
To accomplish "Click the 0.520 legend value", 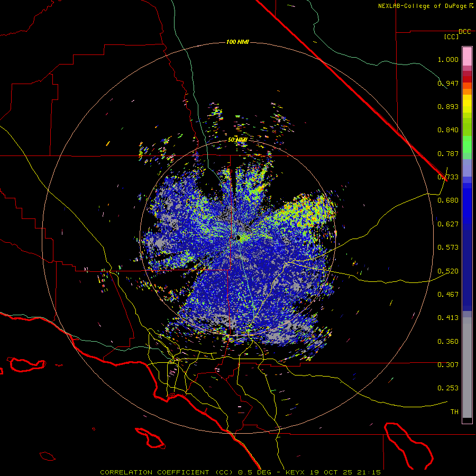I will pos(448,271).
